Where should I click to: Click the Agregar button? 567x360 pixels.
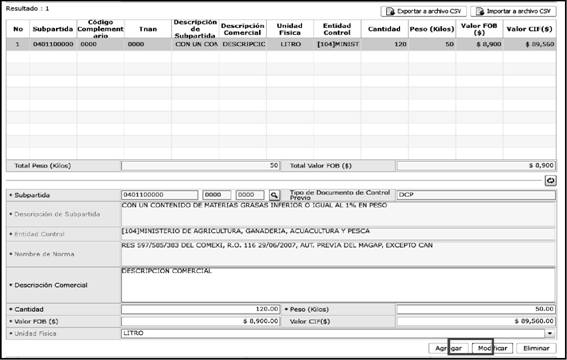[x=448, y=348]
